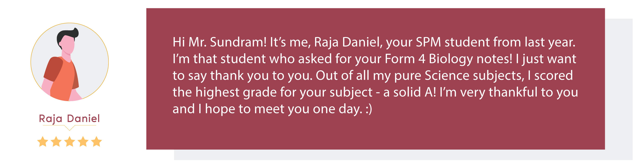Click the small chevron under the name
644x168 pixels.
pos(70,128)
